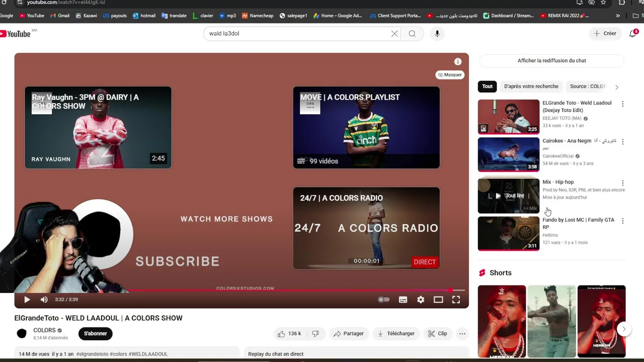644x362 pixels.
Task: Open the Gmail bookmark
Action: tap(60, 16)
